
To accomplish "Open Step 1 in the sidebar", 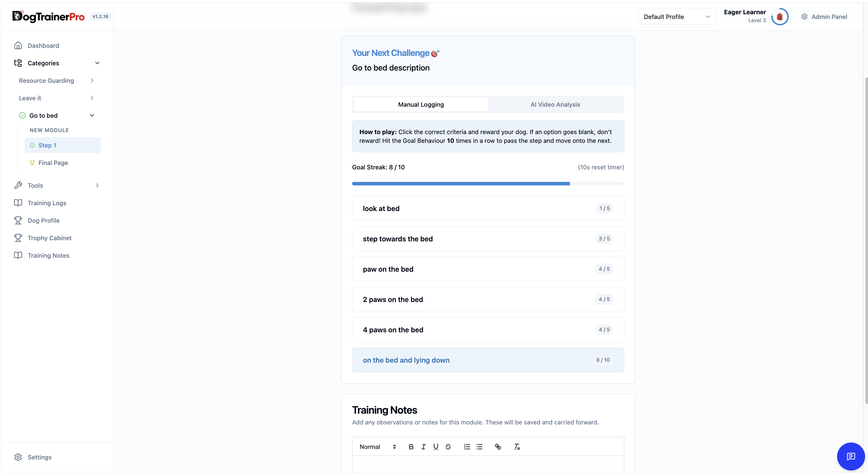I will pos(62,145).
